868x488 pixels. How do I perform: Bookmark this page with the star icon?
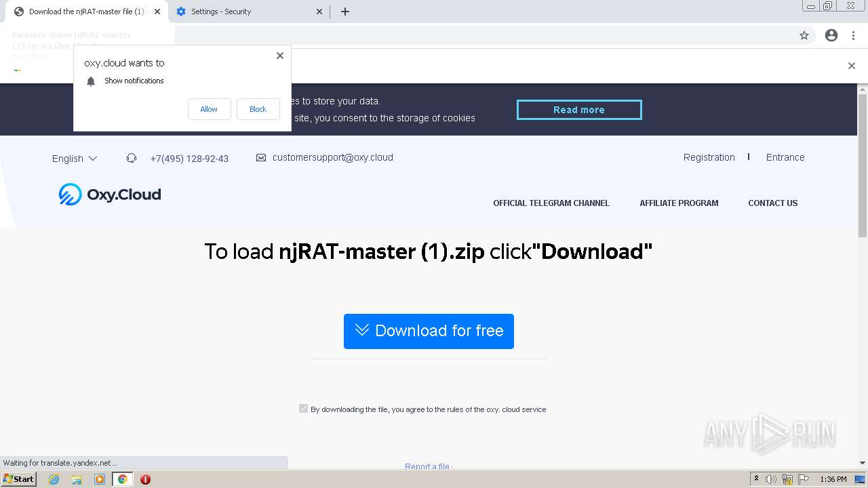[804, 35]
